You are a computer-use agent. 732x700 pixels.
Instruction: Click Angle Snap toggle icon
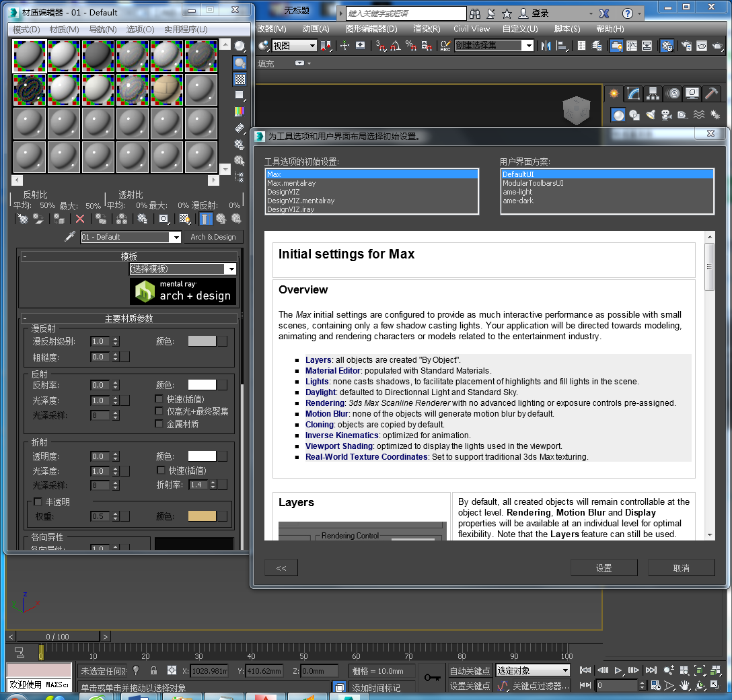[396, 46]
